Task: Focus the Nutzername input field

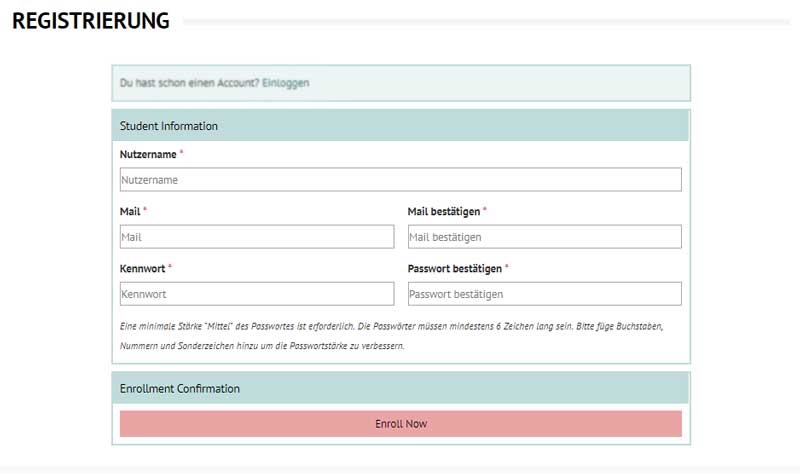Action: pos(401,180)
